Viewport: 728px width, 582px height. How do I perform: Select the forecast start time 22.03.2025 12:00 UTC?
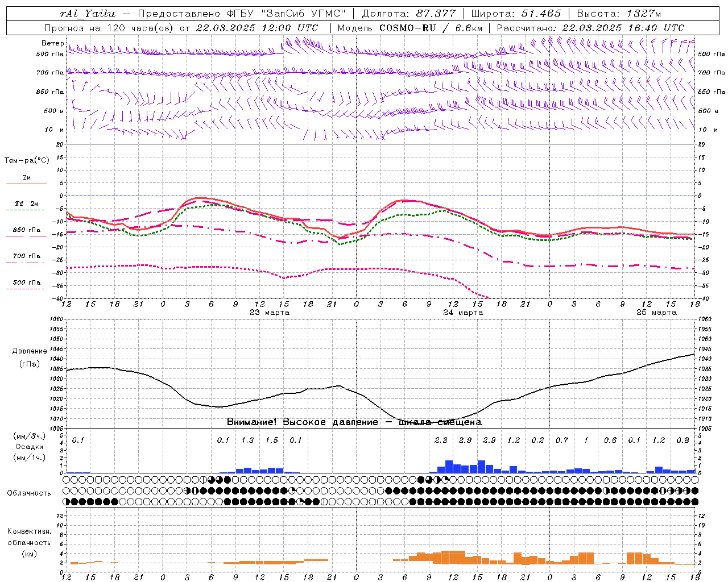(257, 28)
